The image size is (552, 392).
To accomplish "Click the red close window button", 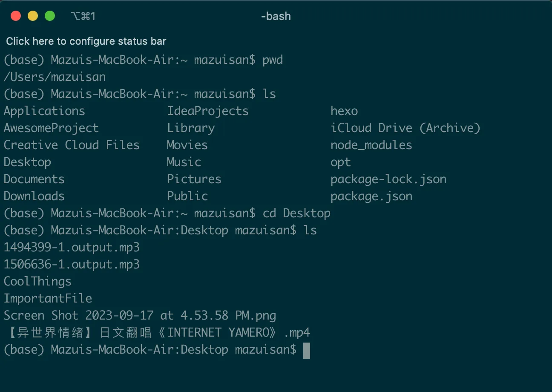I will (16, 16).
